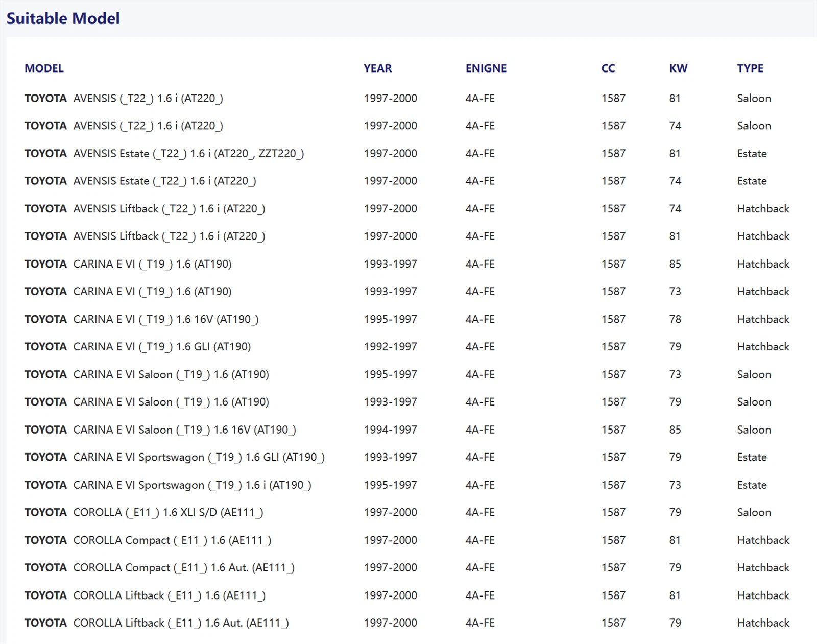Click '4A-FE' engine in COROLLA XLI S/D row
This screenshot has height=644, width=817.
click(480, 513)
